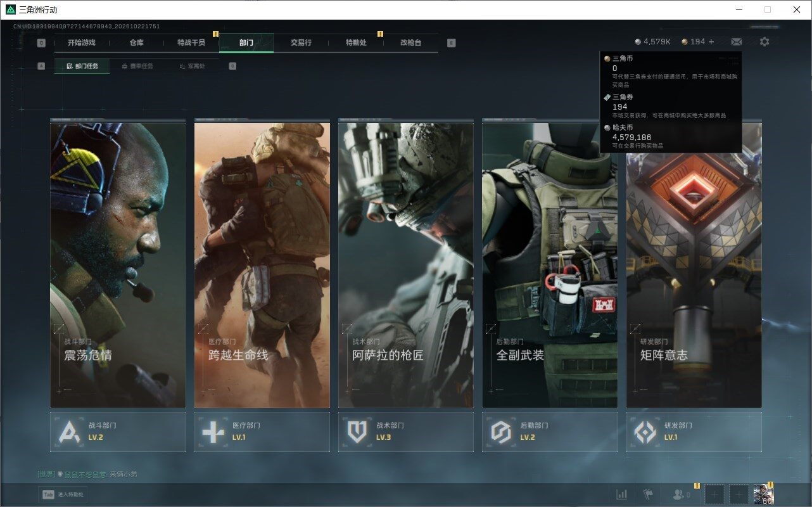Open the 矩阵意志 R&D department card
The width and height of the screenshot is (812, 507).
pyautogui.click(x=694, y=264)
